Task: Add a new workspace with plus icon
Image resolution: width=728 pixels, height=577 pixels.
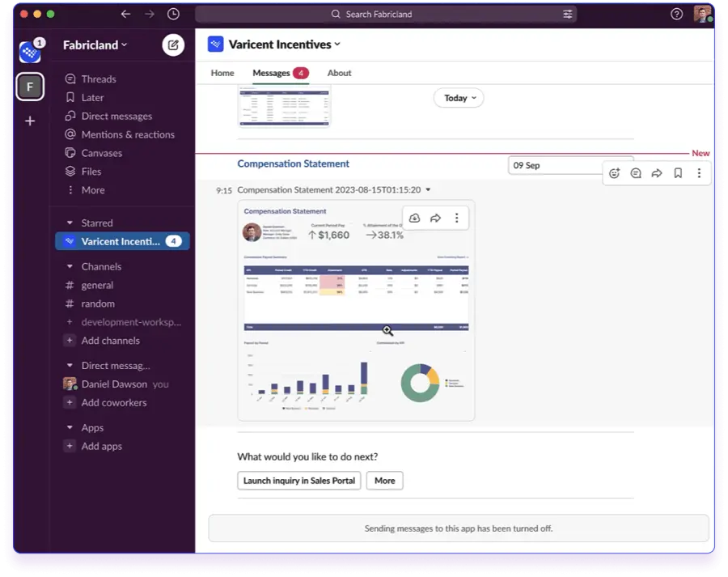Action: point(30,121)
